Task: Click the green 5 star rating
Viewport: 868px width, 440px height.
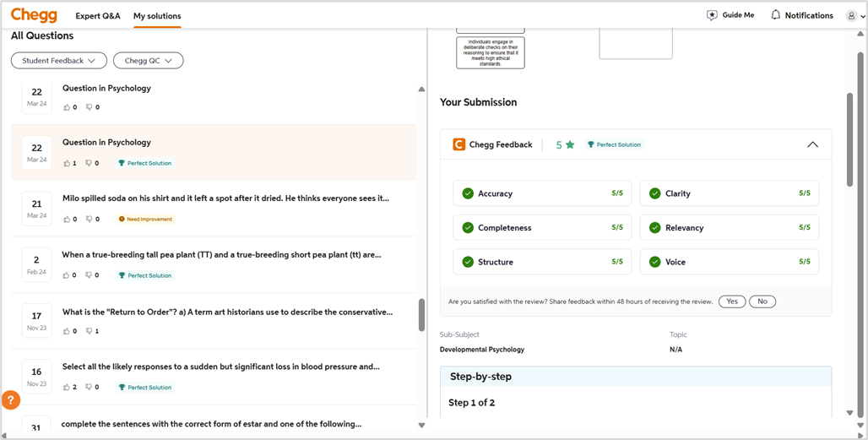Action: (565, 145)
